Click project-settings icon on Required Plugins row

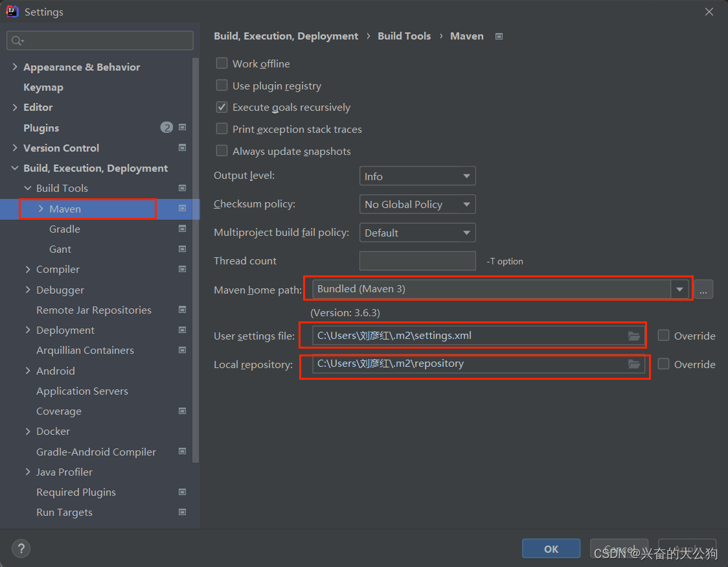tap(183, 492)
